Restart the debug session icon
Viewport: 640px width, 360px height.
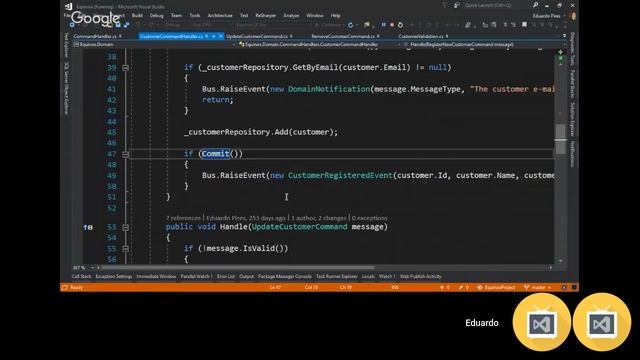point(400,25)
